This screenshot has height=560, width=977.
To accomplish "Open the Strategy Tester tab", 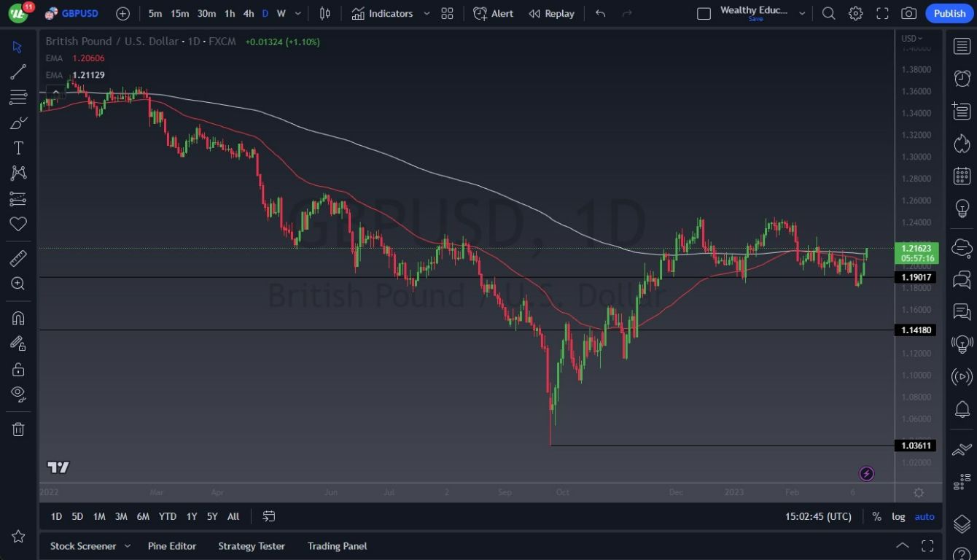I will [252, 545].
